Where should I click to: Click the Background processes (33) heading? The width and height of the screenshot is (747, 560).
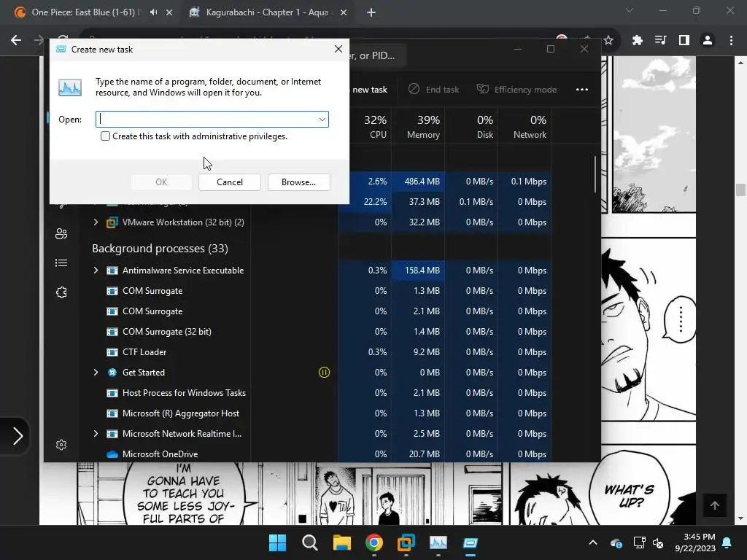[160, 249]
